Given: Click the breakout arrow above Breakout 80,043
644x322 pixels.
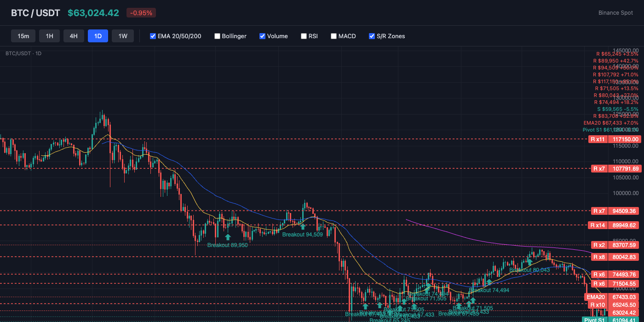Looking at the screenshot, I should click(529, 262).
